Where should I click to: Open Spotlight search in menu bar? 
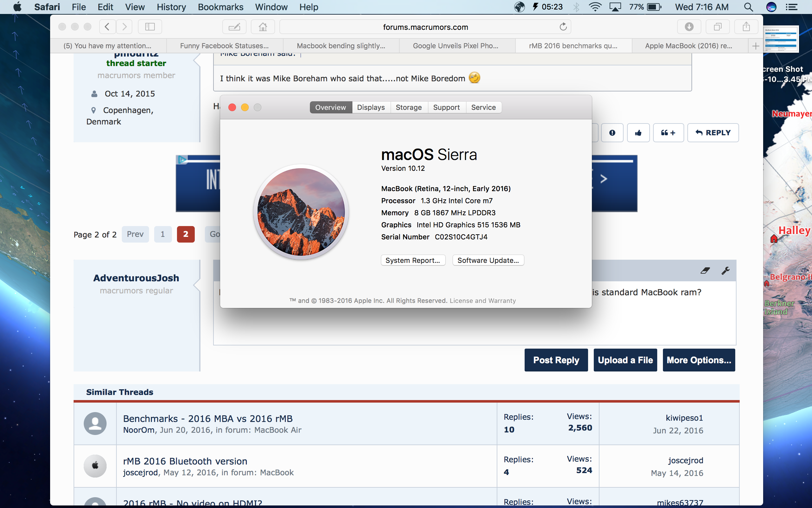748,7
